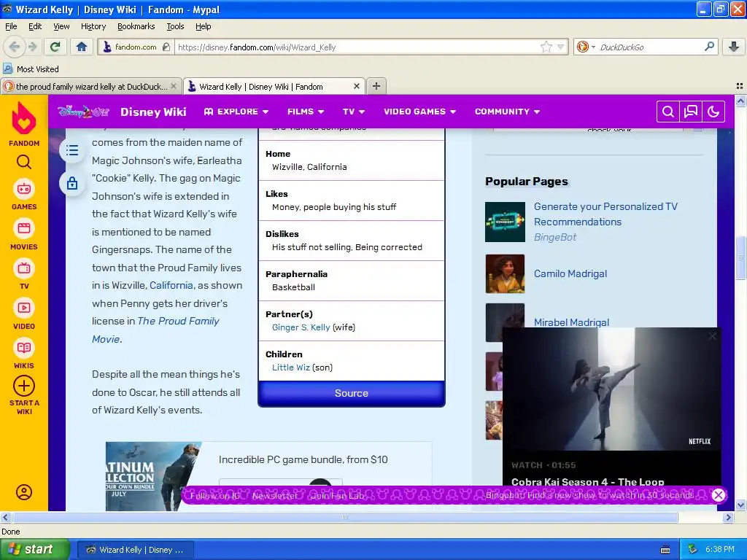Close the floating Cobra Kai video player
The height and width of the screenshot is (560, 747).
pos(712,336)
